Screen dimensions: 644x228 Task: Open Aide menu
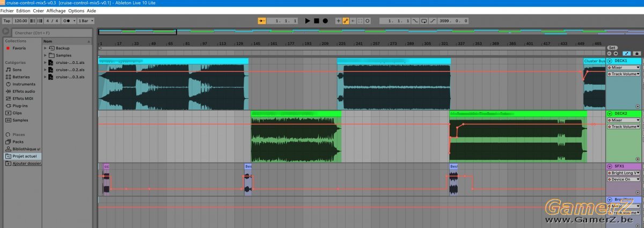92,11
